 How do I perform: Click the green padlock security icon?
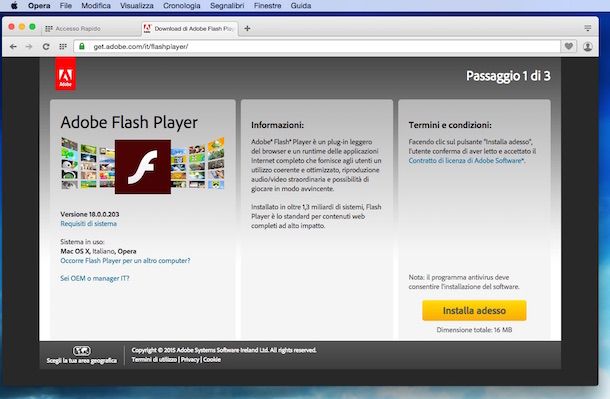(x=82, y=46)
